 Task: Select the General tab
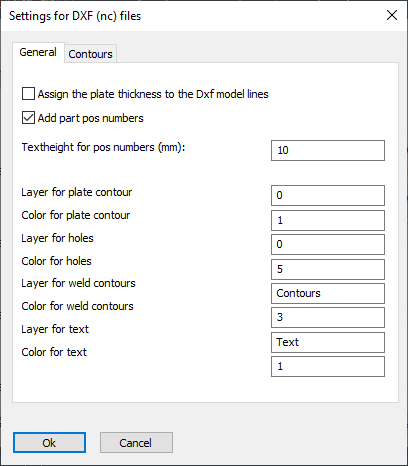[38, 52]
